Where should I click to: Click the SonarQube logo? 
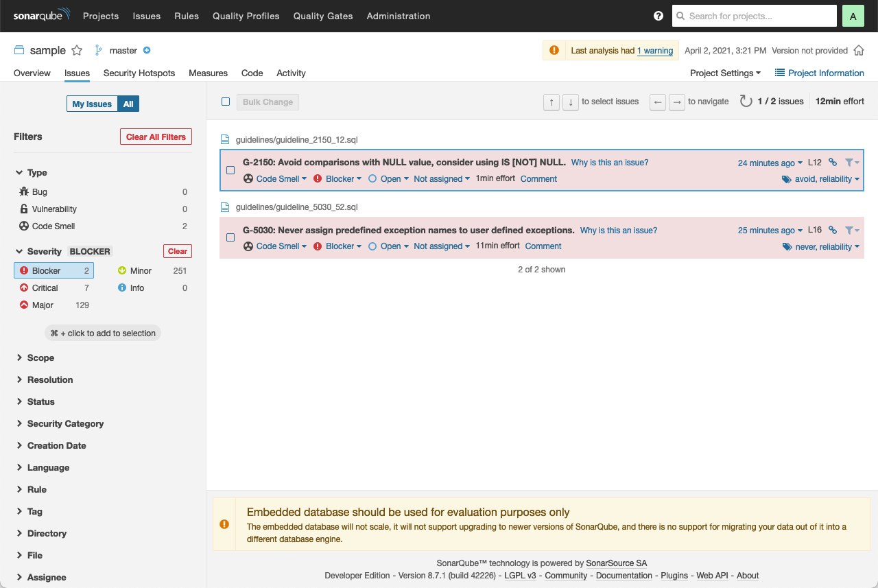[x=40, y=16]
